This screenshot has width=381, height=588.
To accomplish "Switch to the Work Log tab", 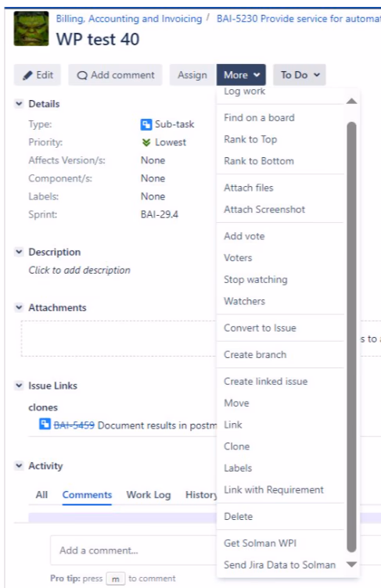I will point(149,495).
